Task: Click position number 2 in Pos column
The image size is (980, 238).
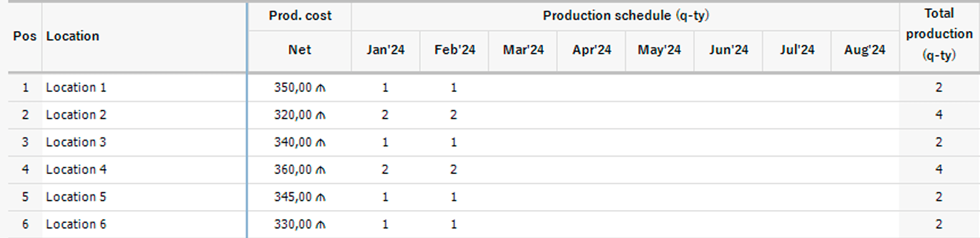Action: click(x=26, y=115)
